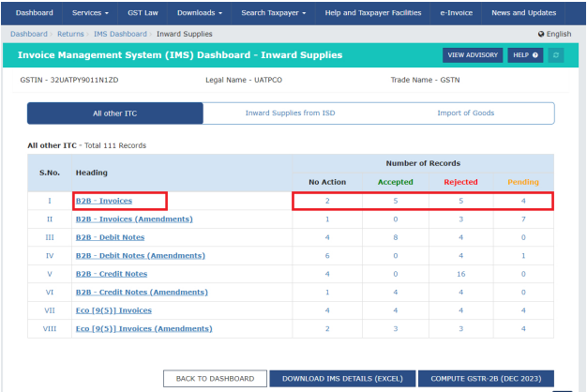Click the refresh icon in teal header
587x392 pixels.
(556, 55)
